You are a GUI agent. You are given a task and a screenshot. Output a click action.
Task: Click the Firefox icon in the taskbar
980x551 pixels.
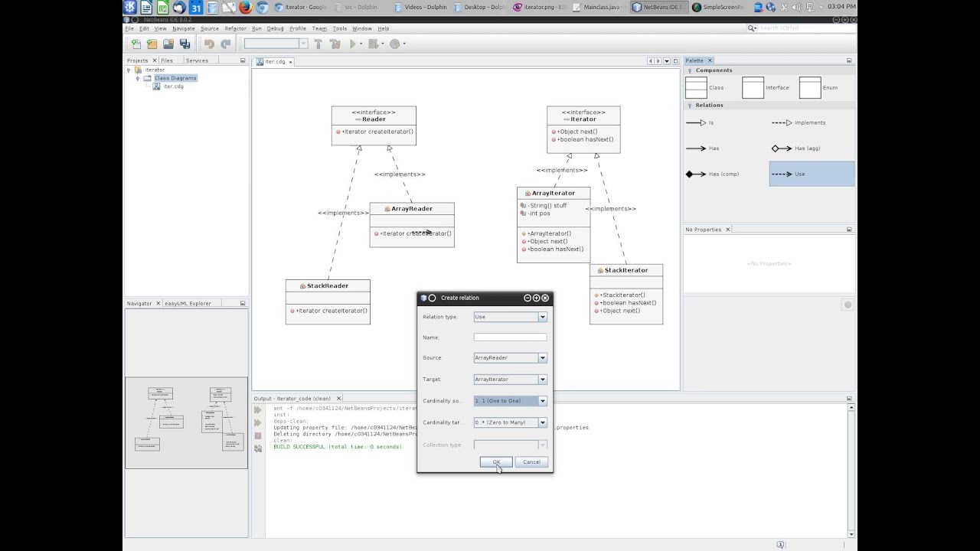245,8
